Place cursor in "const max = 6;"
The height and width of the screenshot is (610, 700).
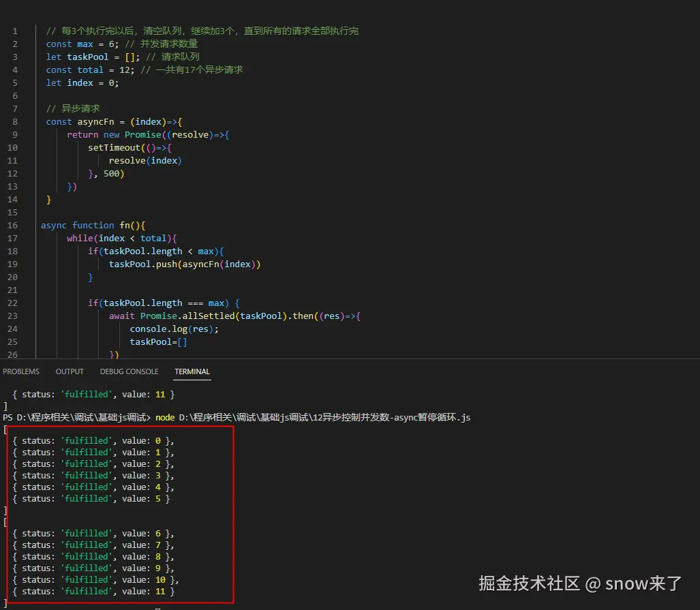[x=82, y=44]
